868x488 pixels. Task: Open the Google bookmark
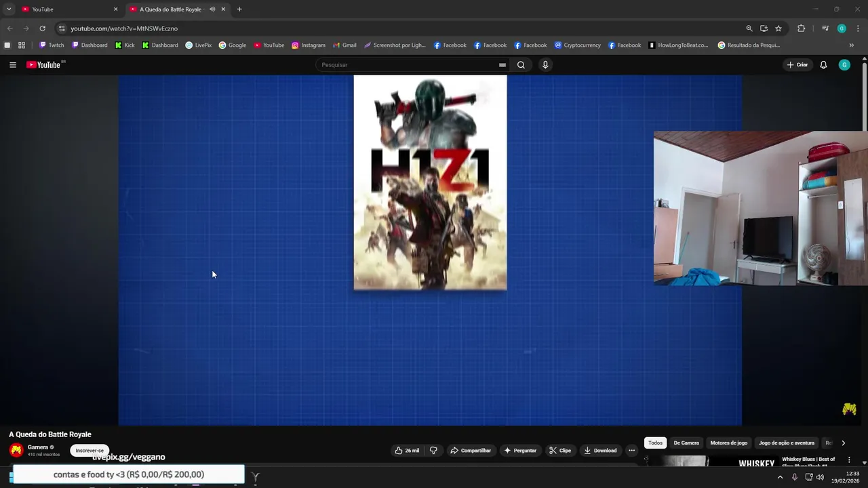(x=233, y=45)
